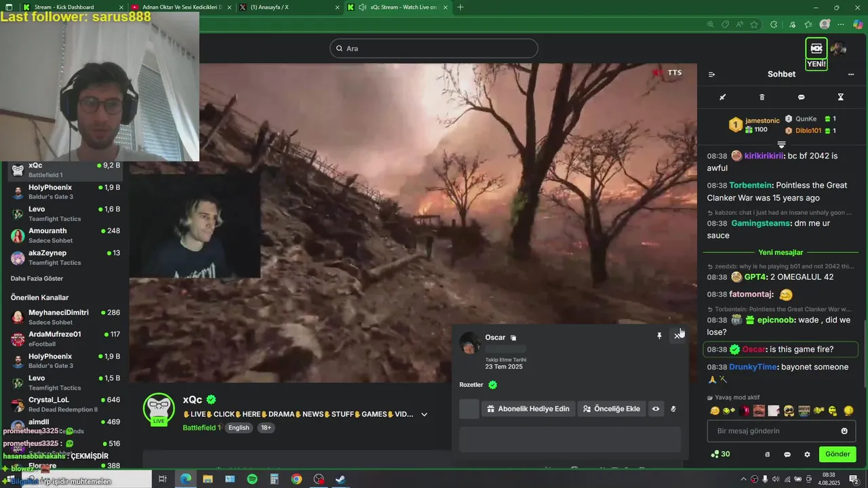
Task: Collapse the chat panel with the arrow icon
Action: pyautogui.click(x=711, y=75)
